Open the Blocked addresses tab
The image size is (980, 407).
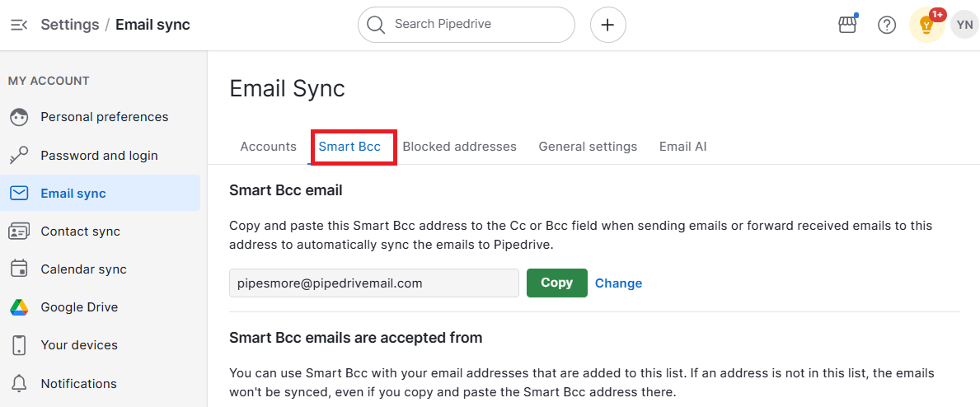click(459, 147)
